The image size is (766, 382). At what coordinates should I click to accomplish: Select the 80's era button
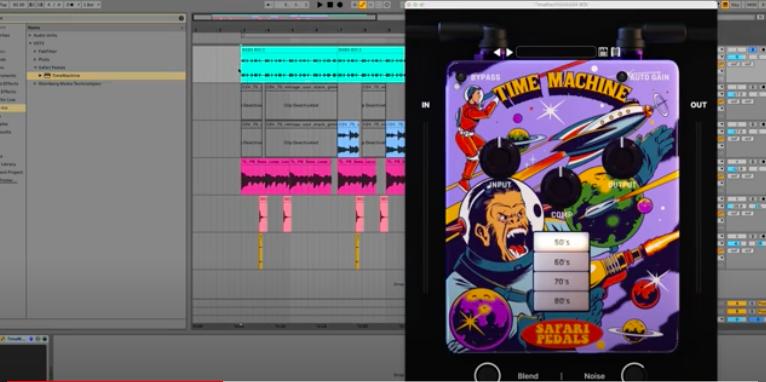[x=561, y=301]
